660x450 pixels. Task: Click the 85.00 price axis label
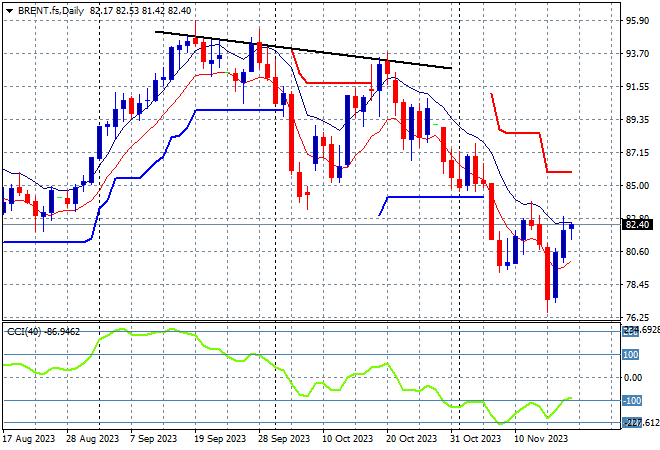[x=637, y=186]
